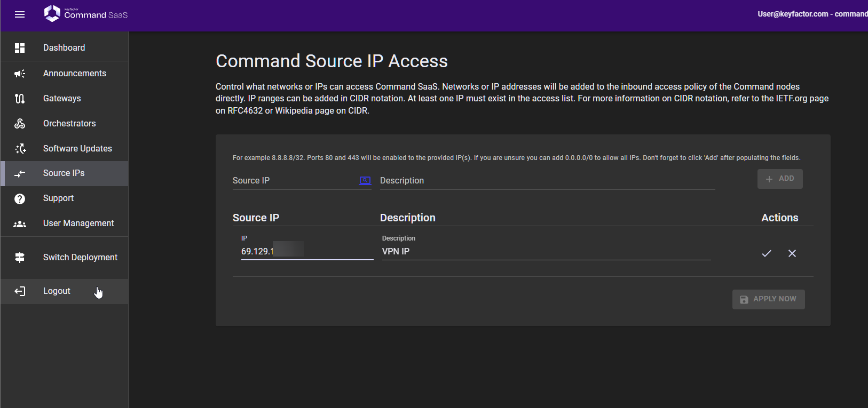Click the Support question mark icon
868x408 pixels.
click(x=20, y=199)
